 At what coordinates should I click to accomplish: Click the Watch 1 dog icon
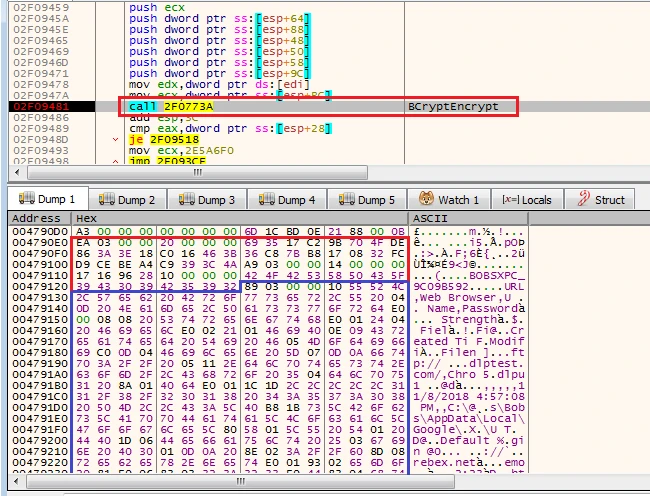(426, 198)
